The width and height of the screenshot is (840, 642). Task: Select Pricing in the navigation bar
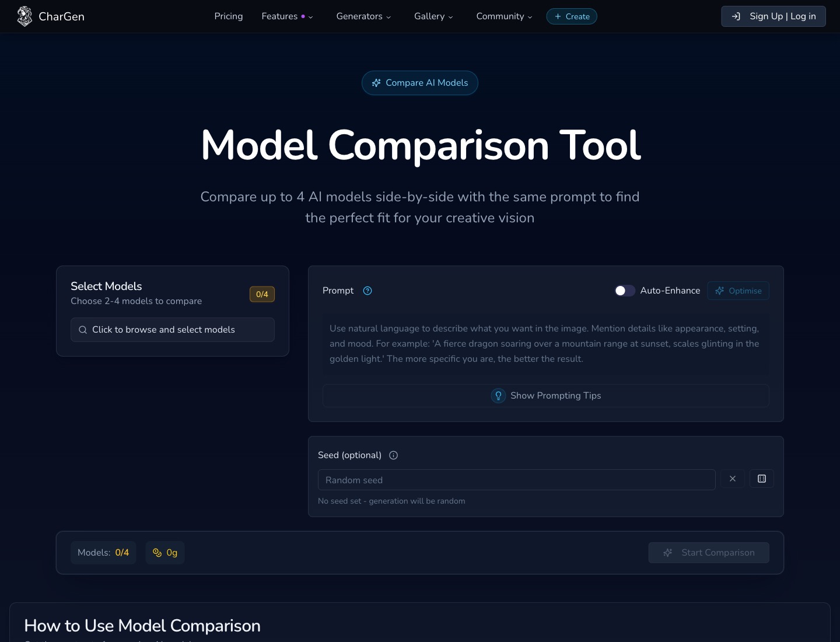(x=229, y=16)
